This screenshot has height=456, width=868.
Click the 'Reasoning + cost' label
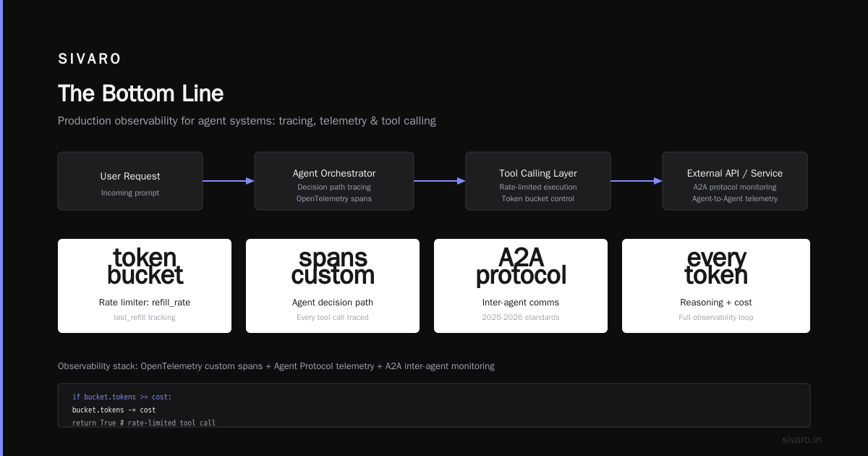click(x=716, y=303)
